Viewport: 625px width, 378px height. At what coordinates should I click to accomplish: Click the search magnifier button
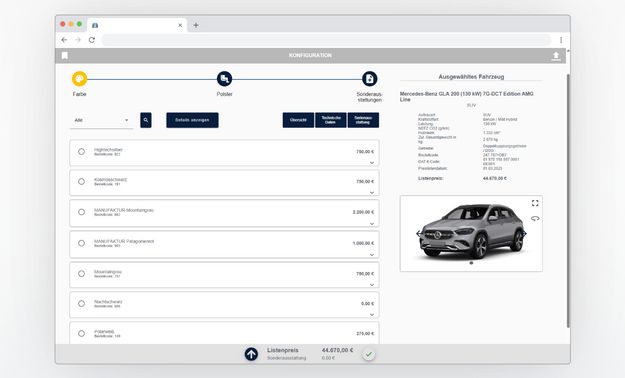click(x=146, y=120)
